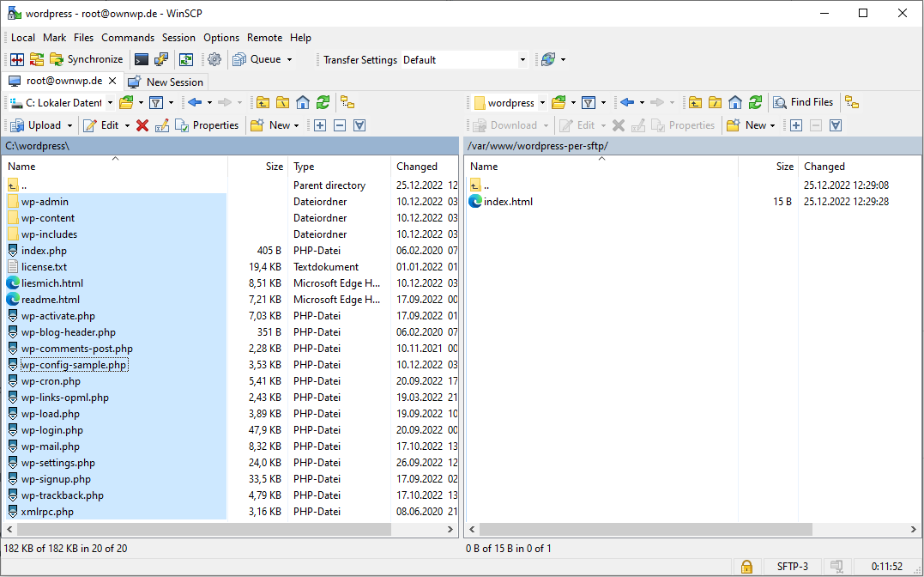
Task: Go to remote home directory icon
Action: pyautogui.click(x=735, y=103)
